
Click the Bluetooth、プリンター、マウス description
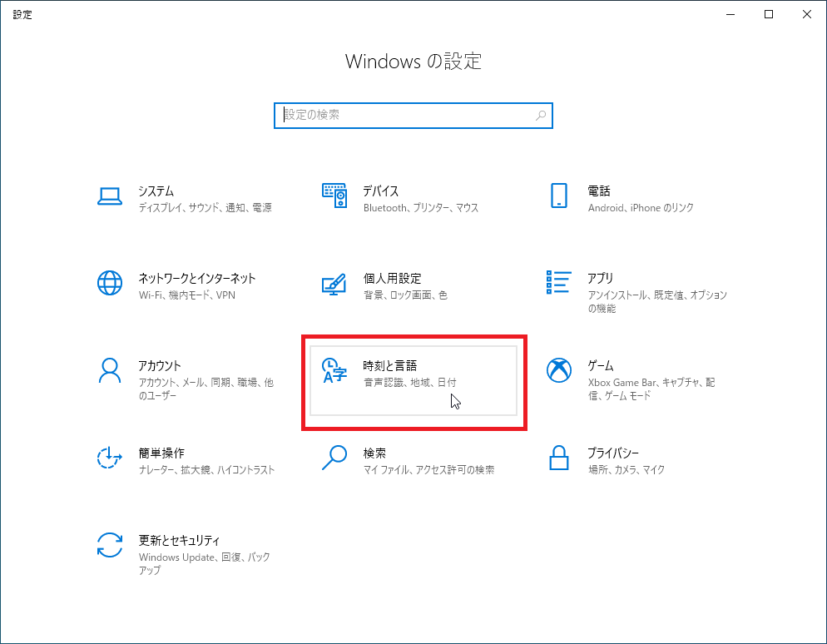point(421,208)
